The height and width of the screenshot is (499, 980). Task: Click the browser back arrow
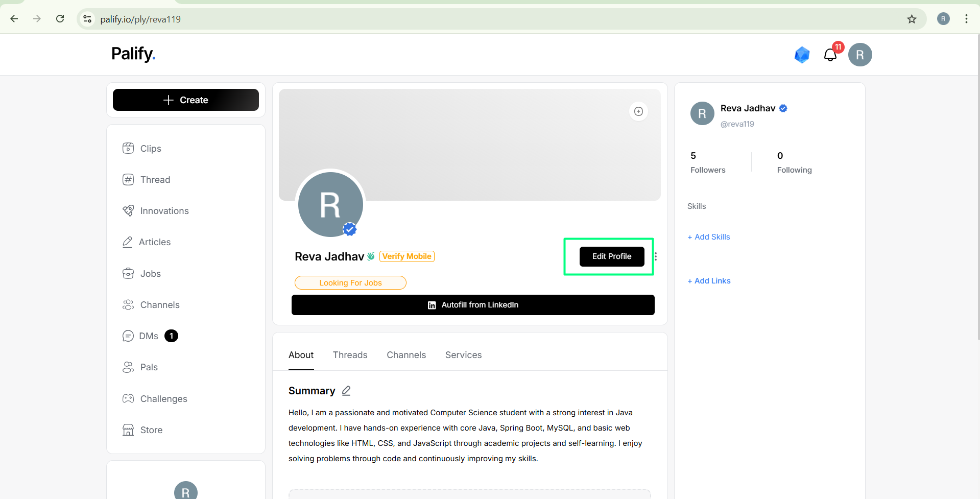pyautogui.click(x=14, y=19)
